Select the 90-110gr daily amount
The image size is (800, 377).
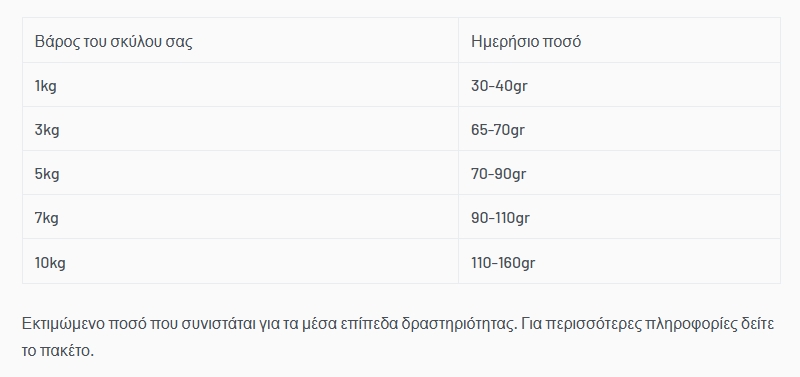point(500,218)
